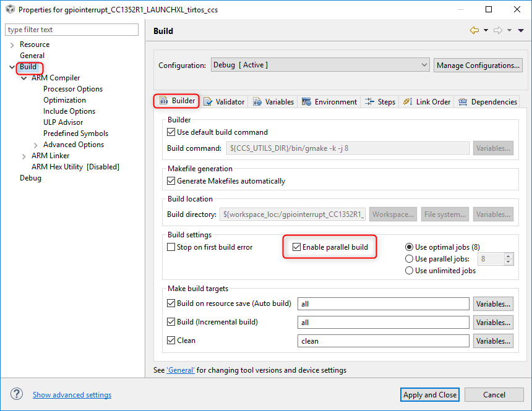Image resolution: width=532 pixels, height=411 pixels.
Task: Click Show advanced settings link
Action: (x=72, y=395)
